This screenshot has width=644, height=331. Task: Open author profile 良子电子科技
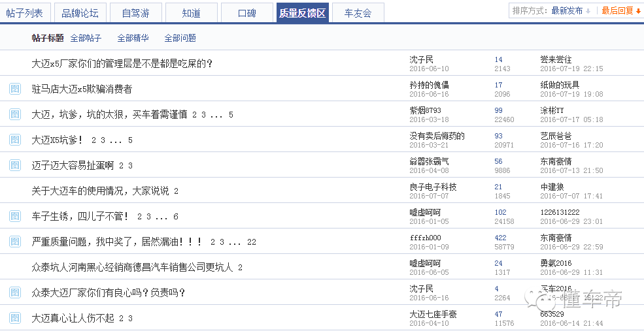pyautogui.click(x=433, y=187)
